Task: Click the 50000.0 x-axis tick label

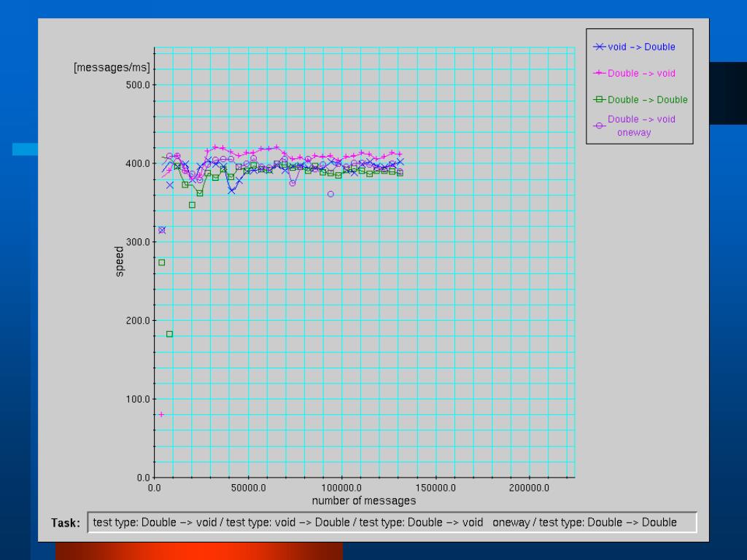Action: 249,488
